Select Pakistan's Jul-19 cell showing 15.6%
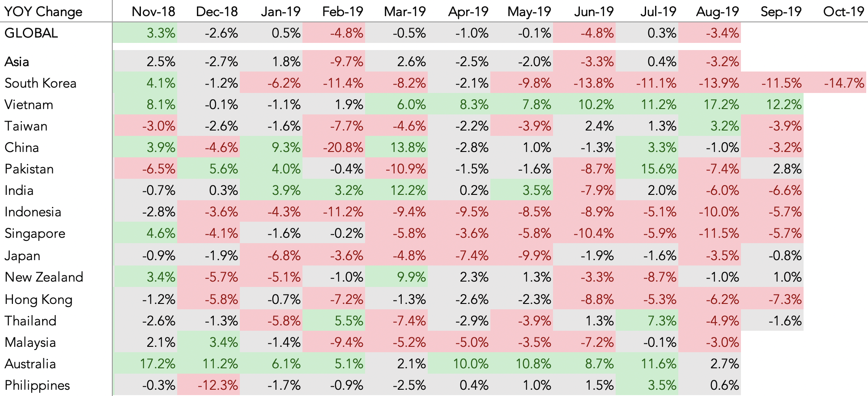 [658, 169]
